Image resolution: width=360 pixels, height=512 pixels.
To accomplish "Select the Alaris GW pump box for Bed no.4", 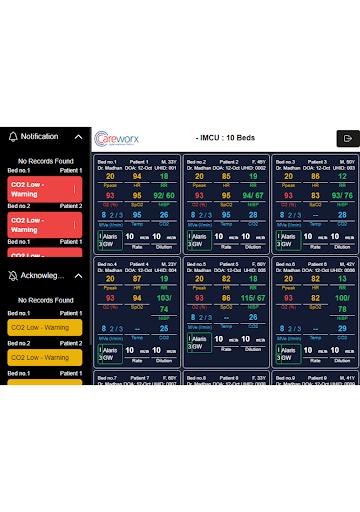I will pos(110,354).
